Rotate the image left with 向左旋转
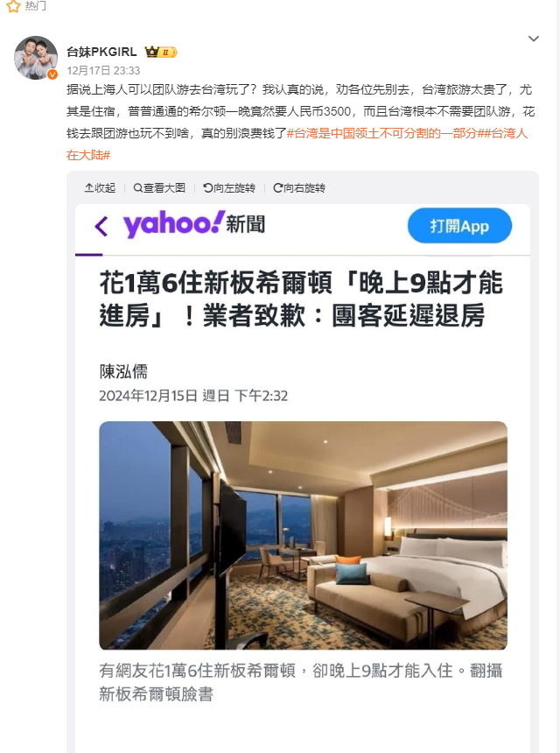This screenshot has height=753, width=560. coord(229,187)
